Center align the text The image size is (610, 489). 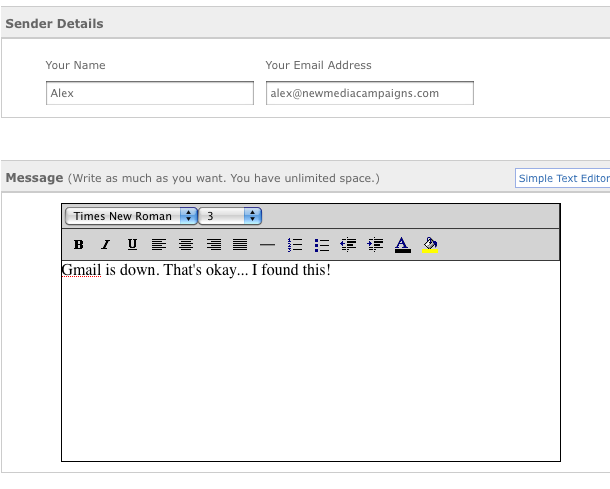point(186,245)
